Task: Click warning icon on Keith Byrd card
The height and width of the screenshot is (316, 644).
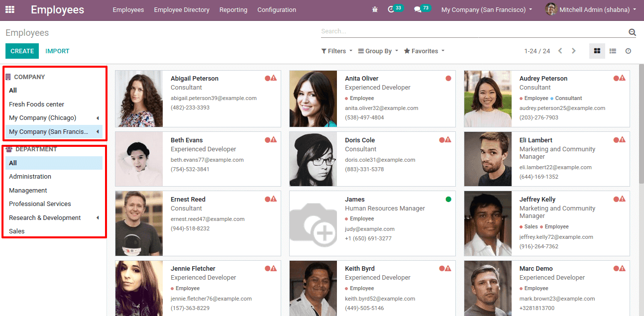Action: [x=448, y=268]
